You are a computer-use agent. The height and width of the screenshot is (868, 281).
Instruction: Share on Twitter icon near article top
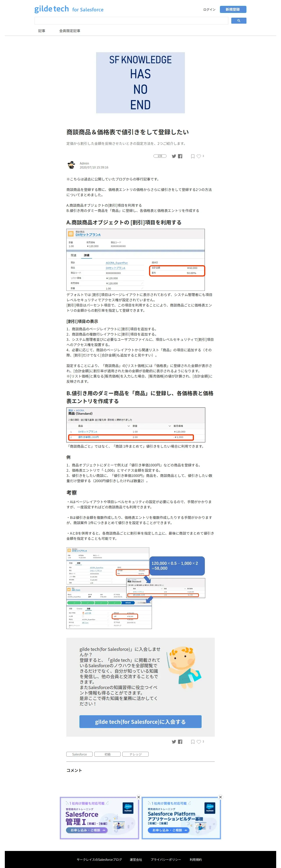coord(174,156)
